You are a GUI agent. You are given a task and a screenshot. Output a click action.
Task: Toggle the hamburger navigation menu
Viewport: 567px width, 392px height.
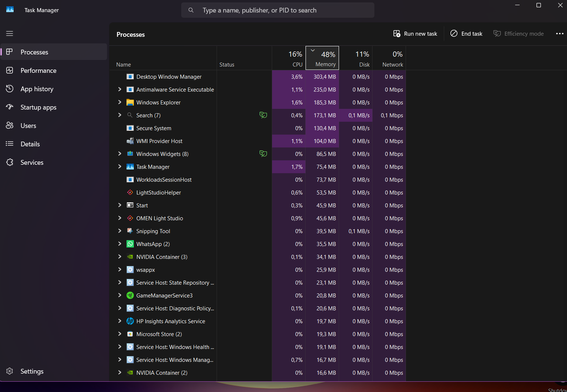tap(10, 33)
